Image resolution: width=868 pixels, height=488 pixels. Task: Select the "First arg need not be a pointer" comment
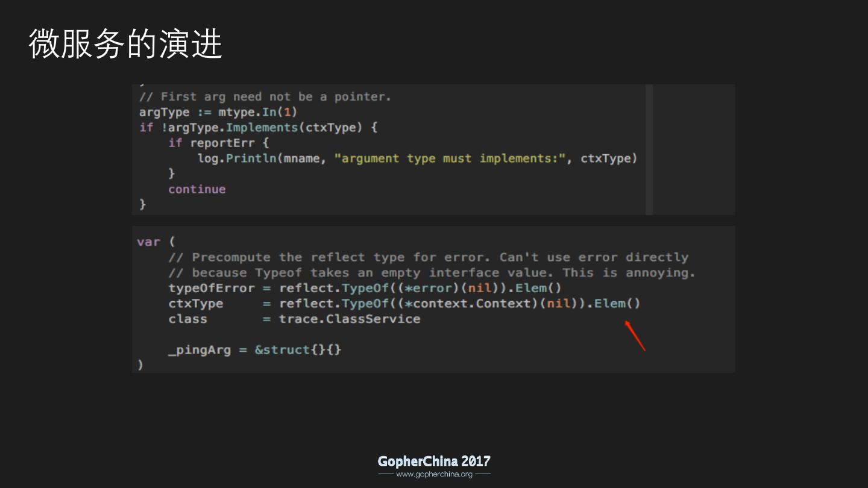click(265, 96)
